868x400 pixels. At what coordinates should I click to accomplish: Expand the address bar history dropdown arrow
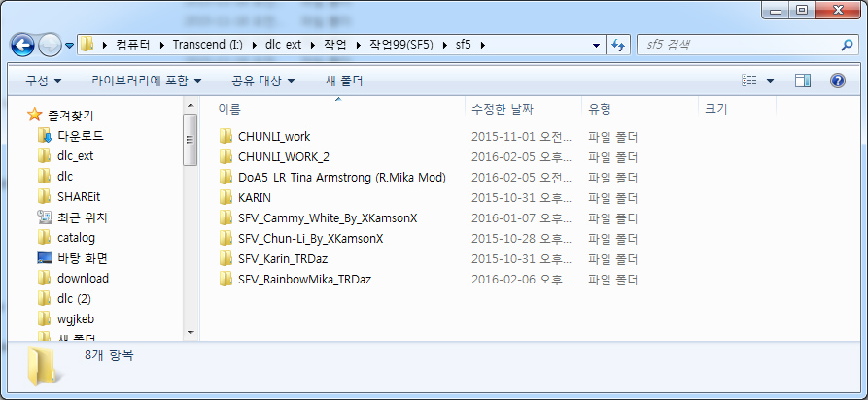pos(594,45)
